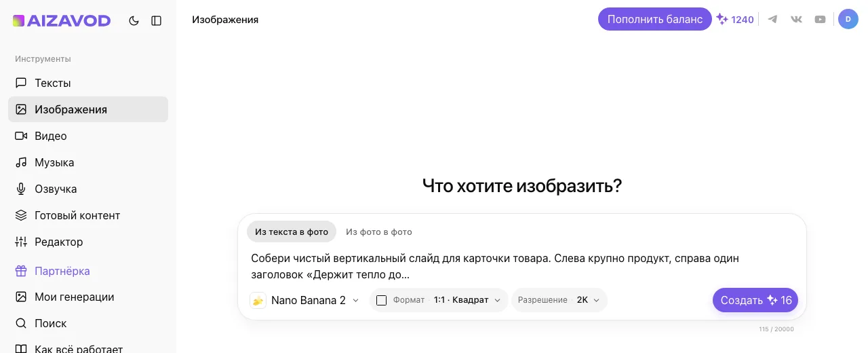
Task: Click camera icon next to Видео
Action: click(21, 136)
